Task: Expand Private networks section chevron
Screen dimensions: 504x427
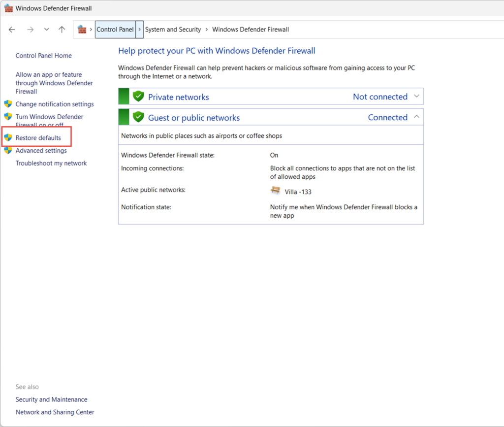Action: coord(416,96)
